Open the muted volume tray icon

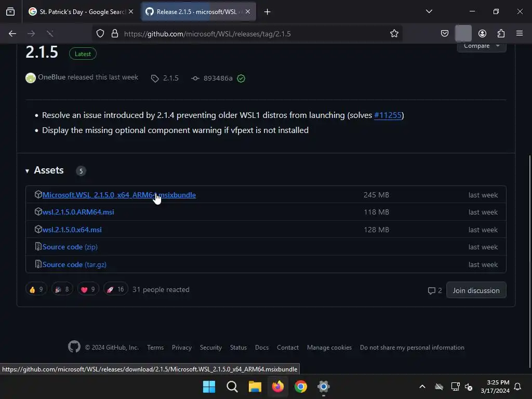point(469,387)
